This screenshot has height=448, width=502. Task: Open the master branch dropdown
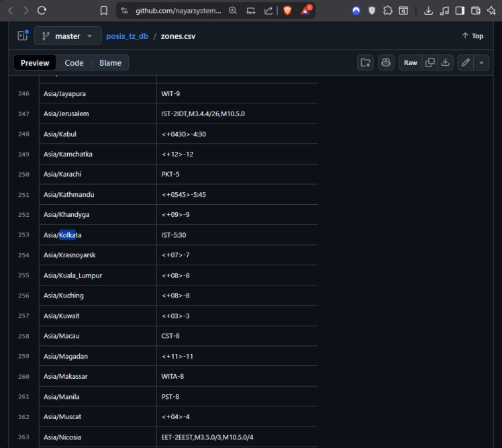pos(68,36)
